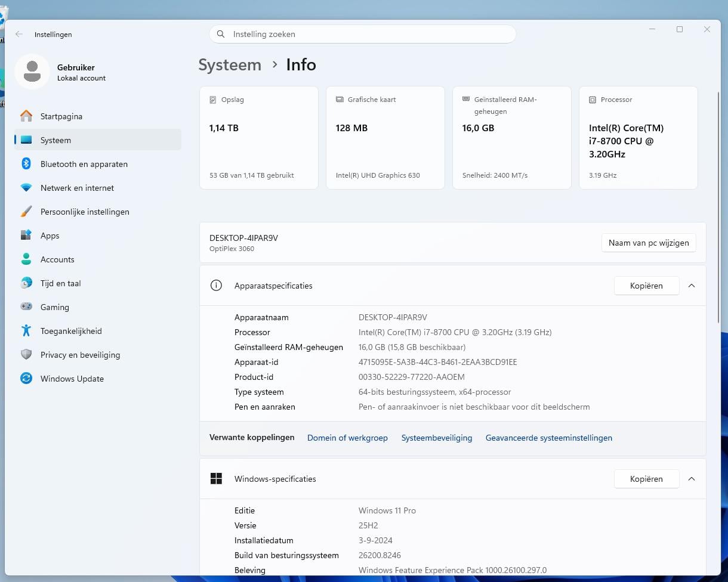Select the Bluetooth en apparaten icon
This screenshot has height=582, width=728.
click(26, 164)
